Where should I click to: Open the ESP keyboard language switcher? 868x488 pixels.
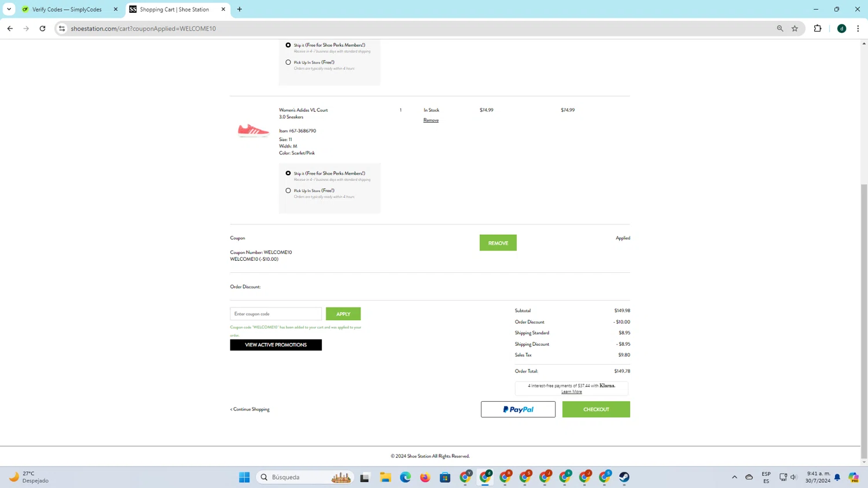[766, 477]
